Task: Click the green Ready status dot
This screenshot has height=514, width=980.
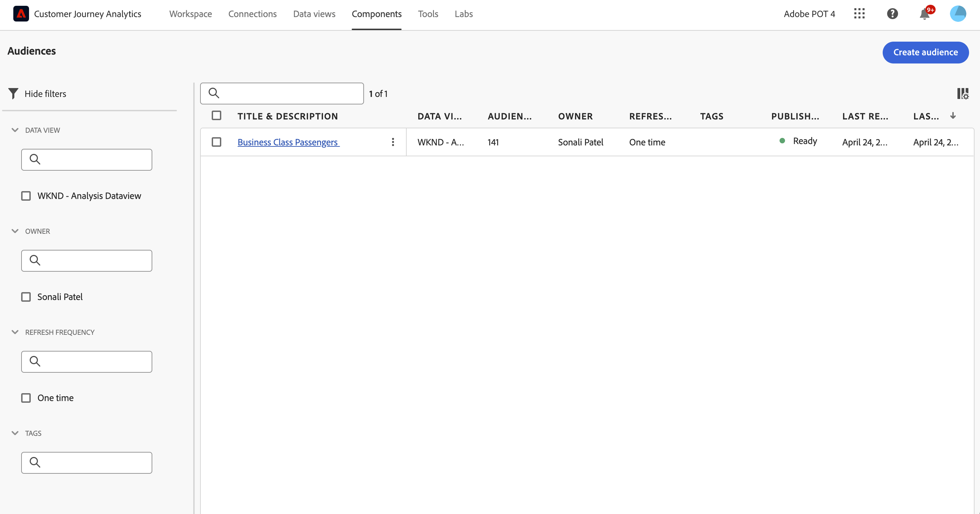Action: [x=782, y=141]
